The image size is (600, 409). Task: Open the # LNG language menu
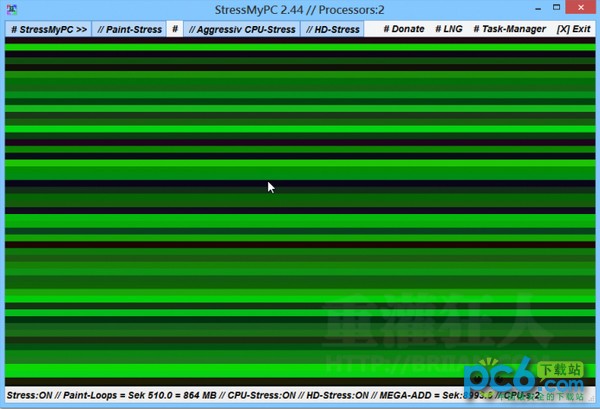pyautogui.click(x=449, y=30)
